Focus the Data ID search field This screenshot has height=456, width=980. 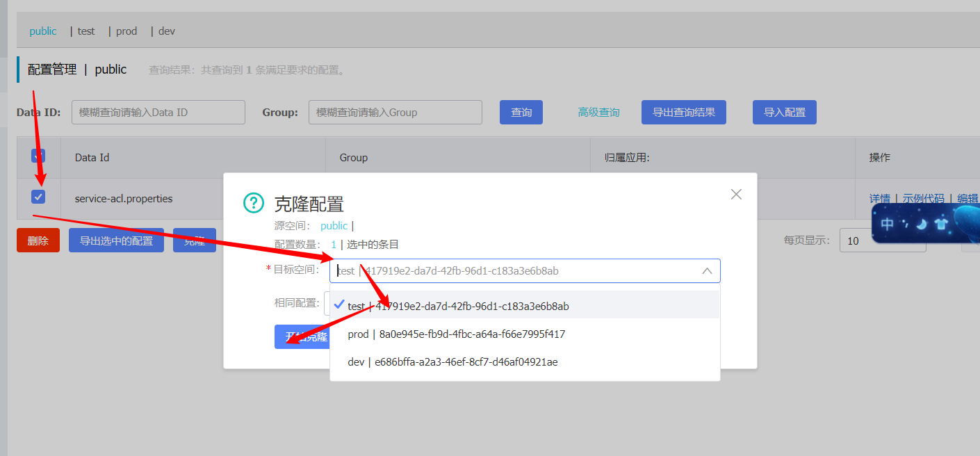pos(158,112)
